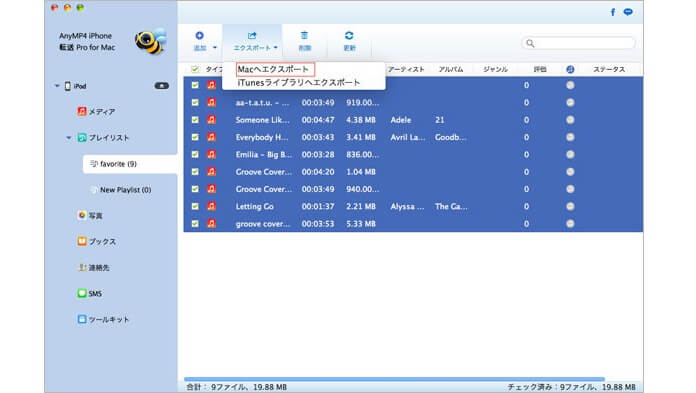Screen dimensions: 696x393
Task: Click the storage progress bar at bottom
Action: point(394,379)
